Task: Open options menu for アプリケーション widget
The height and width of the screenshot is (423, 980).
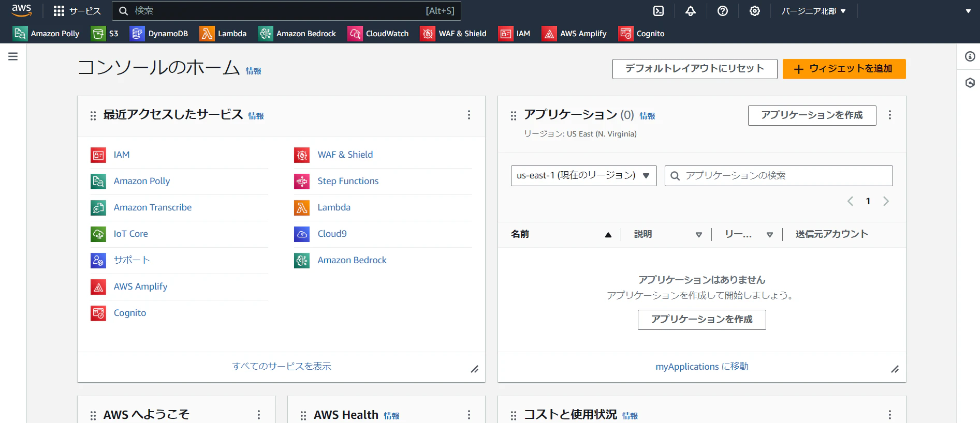Action: tap(890, 115)
